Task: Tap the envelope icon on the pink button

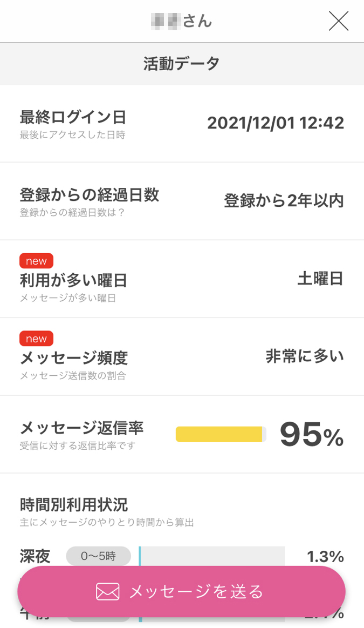Action: pyautogui.click(x=108, y=592)
